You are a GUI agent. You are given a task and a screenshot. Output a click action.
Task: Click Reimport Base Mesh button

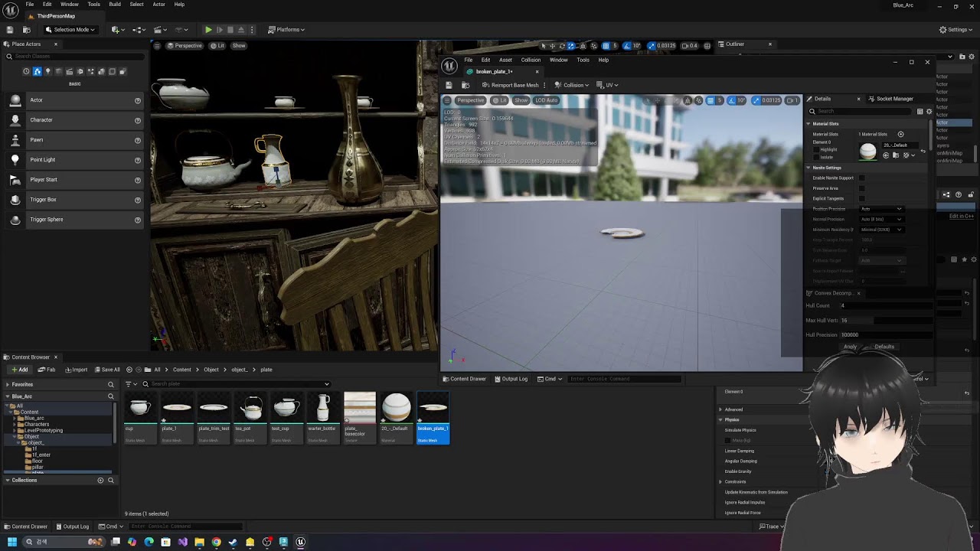pyautogui.click(x=509, y=85)
